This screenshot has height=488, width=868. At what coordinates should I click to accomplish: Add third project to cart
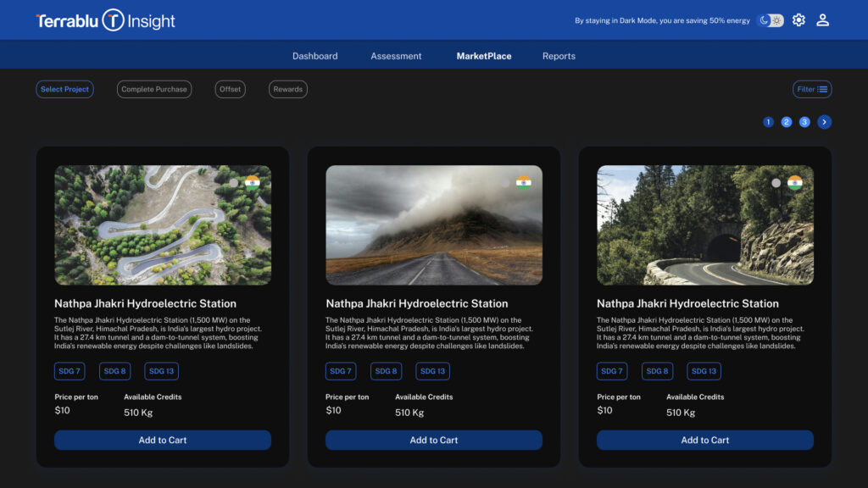tap(704, 440)
